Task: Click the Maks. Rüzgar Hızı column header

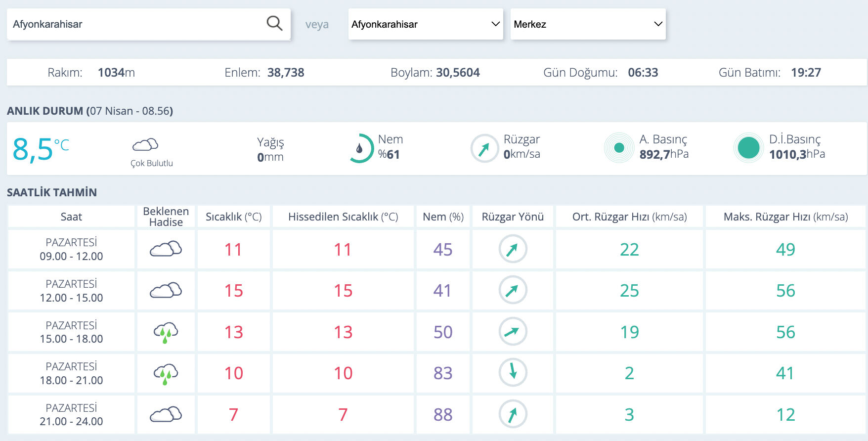Action: point(785,217)
